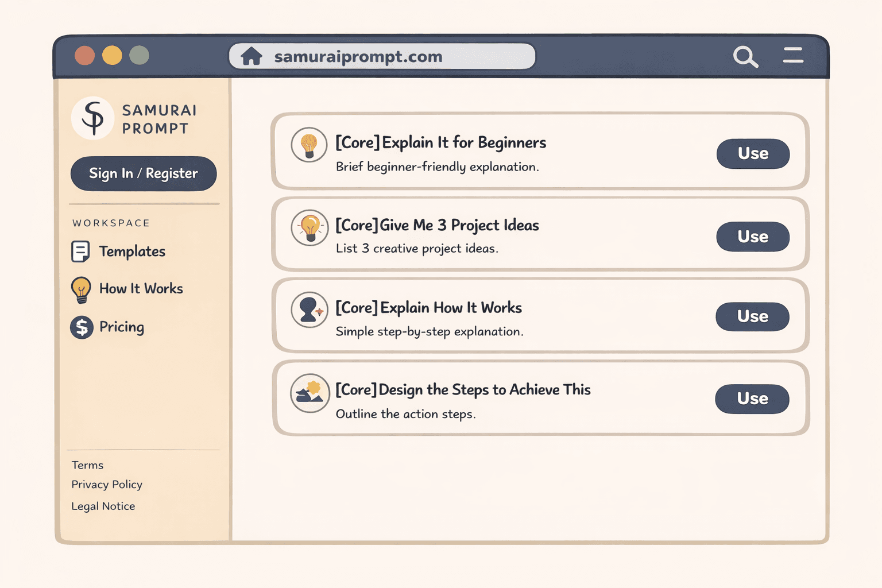Use the Design the Steps template
Image resolution: width=882 pixels, height=588 pixels.
[752, 399]
